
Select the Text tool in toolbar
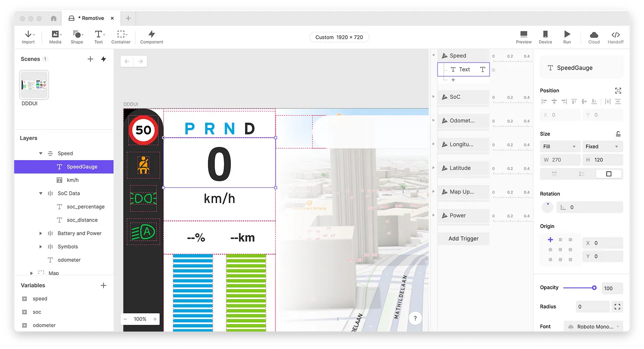click(98, 37)
